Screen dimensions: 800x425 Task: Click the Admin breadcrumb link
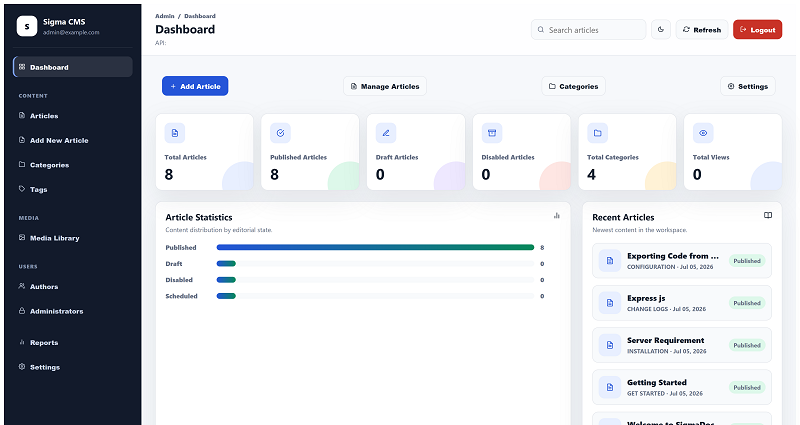(x=165, y=16)
